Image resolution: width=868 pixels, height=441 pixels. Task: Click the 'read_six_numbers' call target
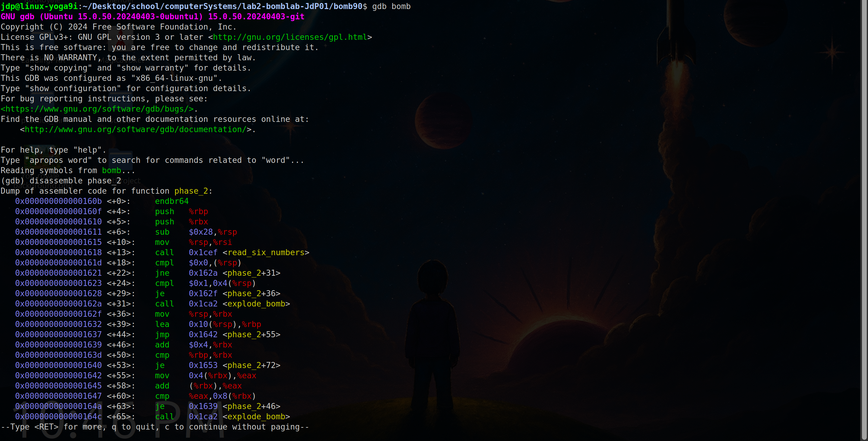pos(265,252)
